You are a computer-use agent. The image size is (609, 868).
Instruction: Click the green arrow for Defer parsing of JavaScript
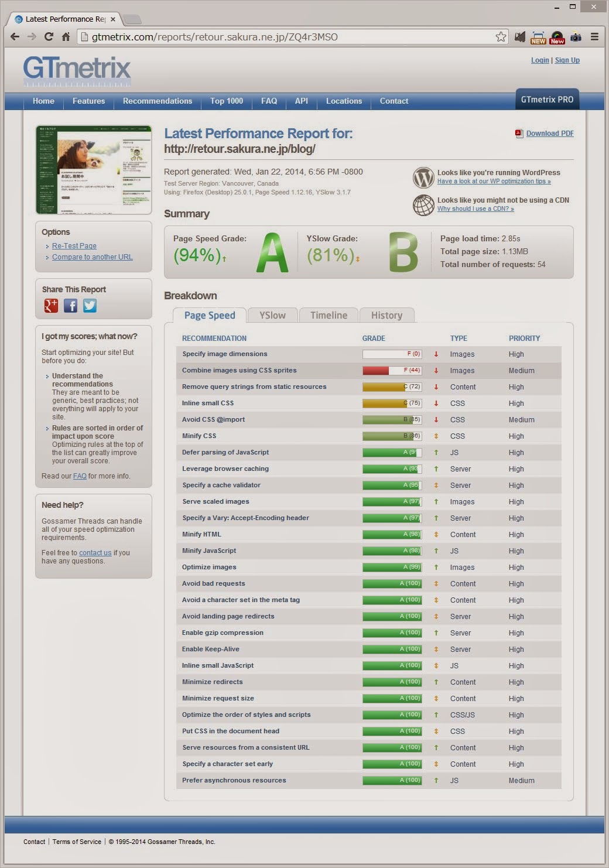436,453
